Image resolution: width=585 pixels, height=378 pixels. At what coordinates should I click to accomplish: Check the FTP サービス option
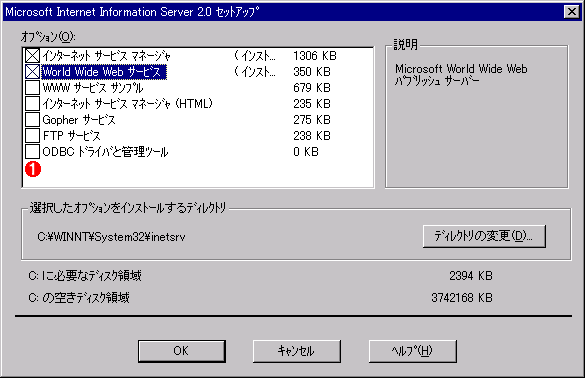tap(32, 136)
